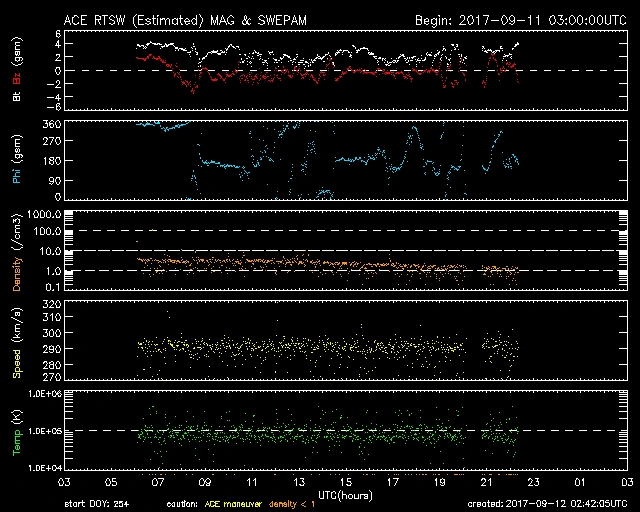Click the 1.0E+06 temperature axis tick
The height and width of the screenshot is (512, 640).
pos(44,395)
